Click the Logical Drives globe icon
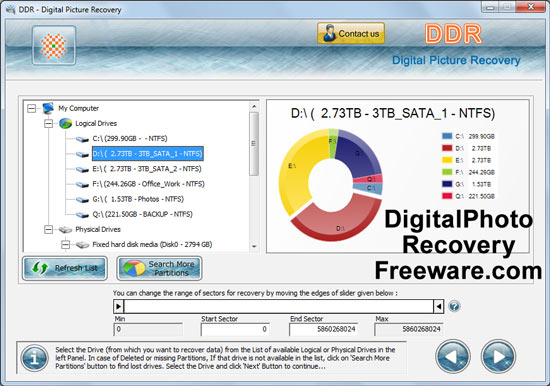This screenshot has width=550, height=386. [66, 124]
